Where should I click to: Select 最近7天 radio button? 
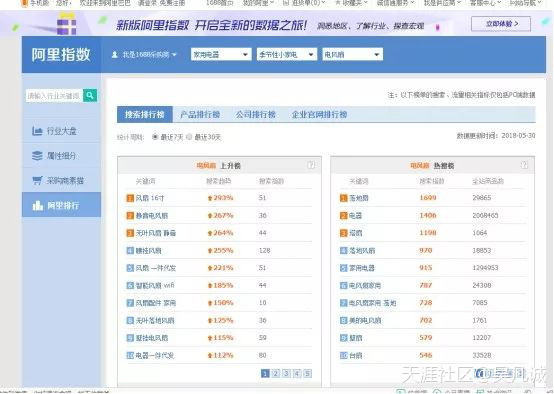(x=155, y=137)
